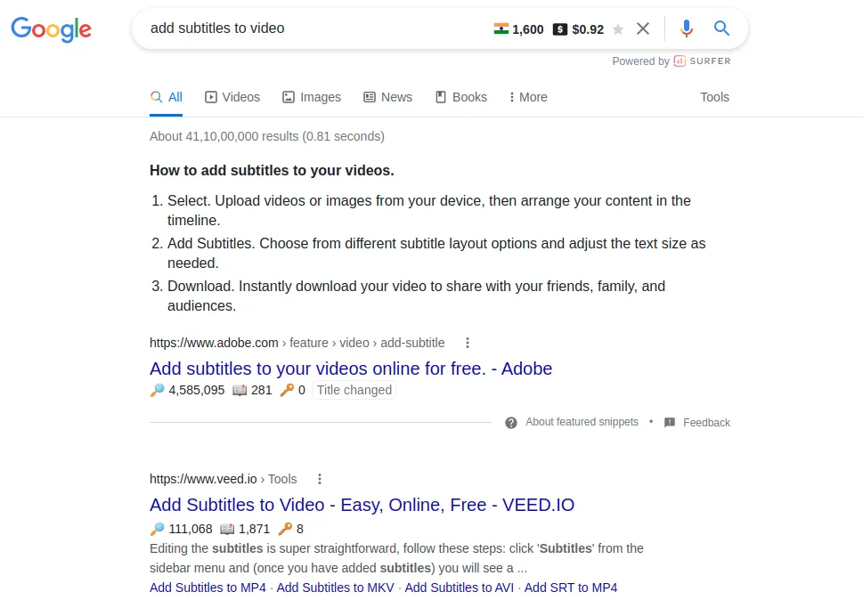Open the Surfer logo link
This screenshot has width=863, height=616.
[x=703, y=61]
